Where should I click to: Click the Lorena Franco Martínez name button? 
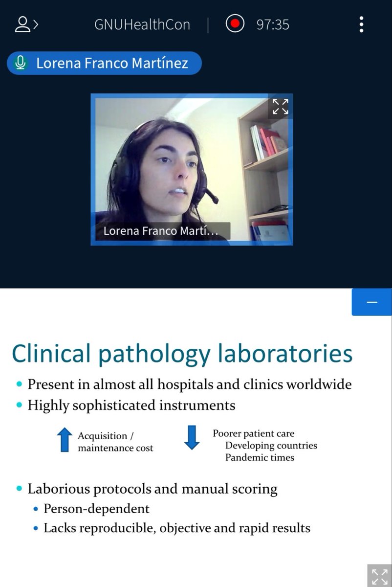[x=104, y=63]
